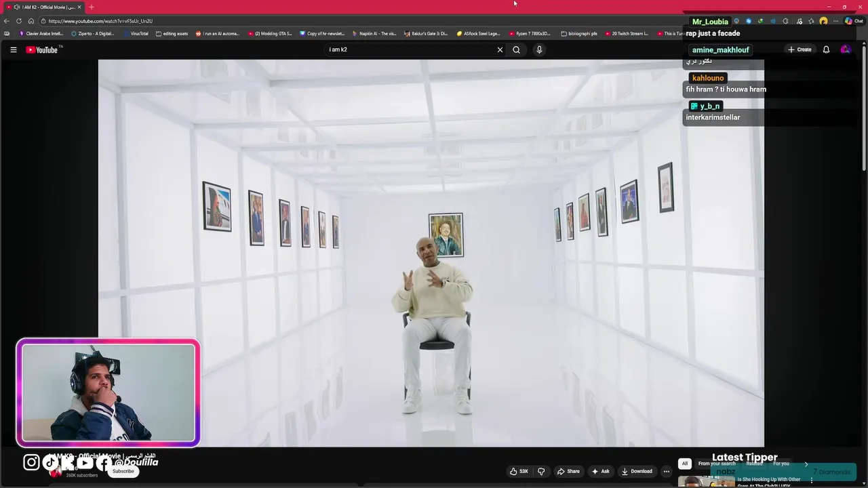Open the Ziperto bookmark
This screenshot has width=868, height=488.
tap(93, 33)
